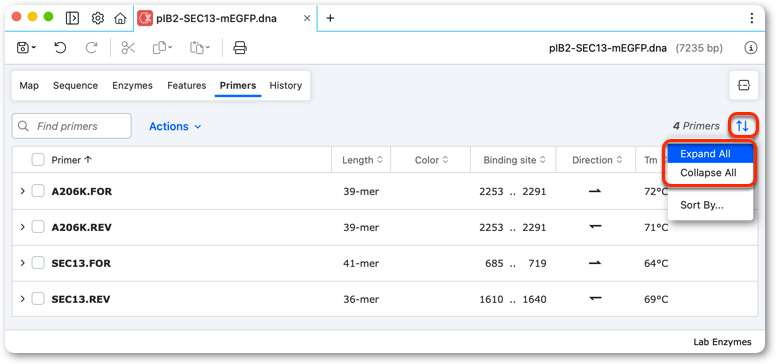
Task: Toggle split view panel button
Action: [x=743, y=86]
